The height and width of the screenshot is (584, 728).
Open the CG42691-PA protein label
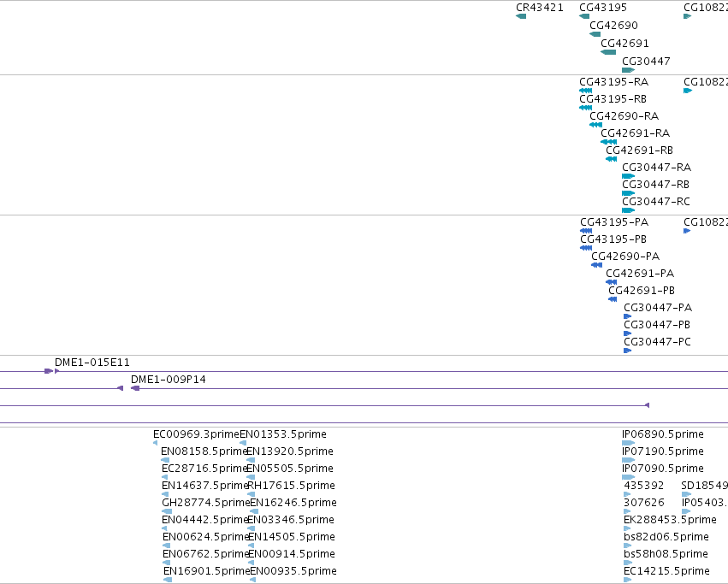pyautogui.click(x=640, y=274)
